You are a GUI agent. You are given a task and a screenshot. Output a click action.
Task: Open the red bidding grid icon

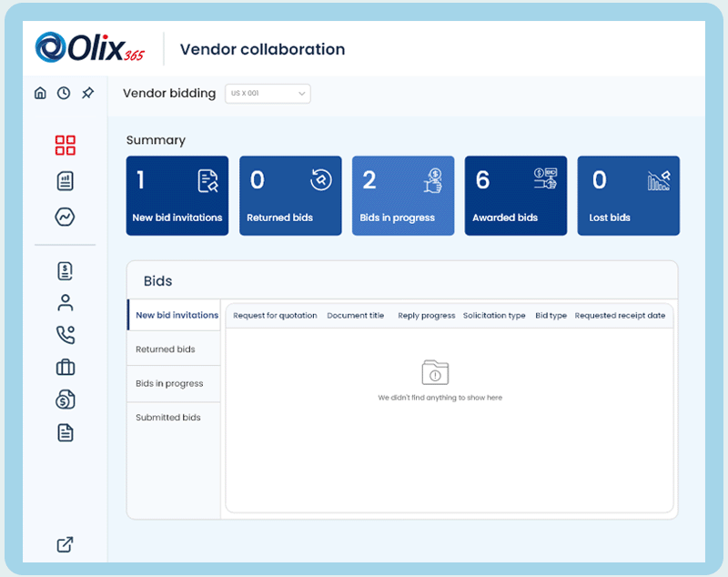point(65,145)
